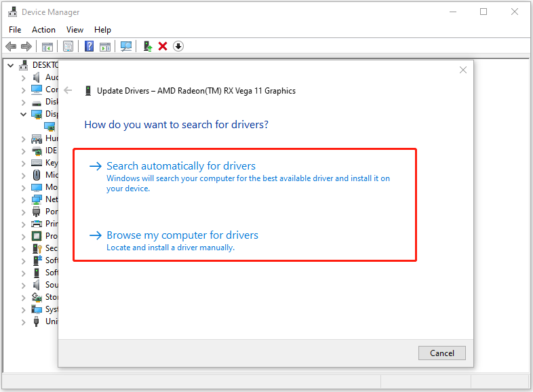
Task: Close the Update Drivers dialog with the X
Action: tap(463, 70)
